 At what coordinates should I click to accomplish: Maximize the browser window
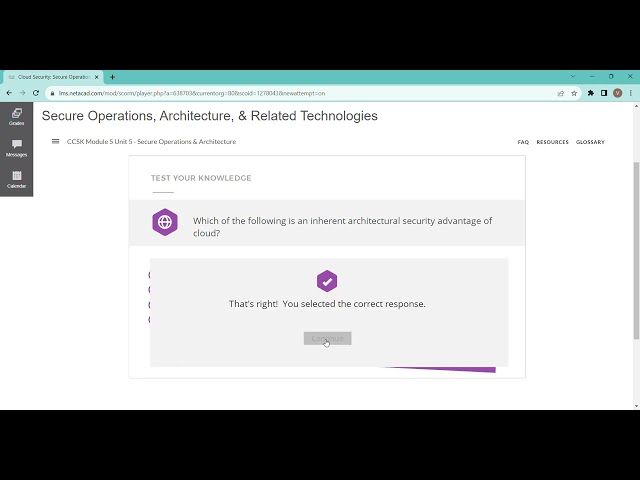[x=611, y=76]
